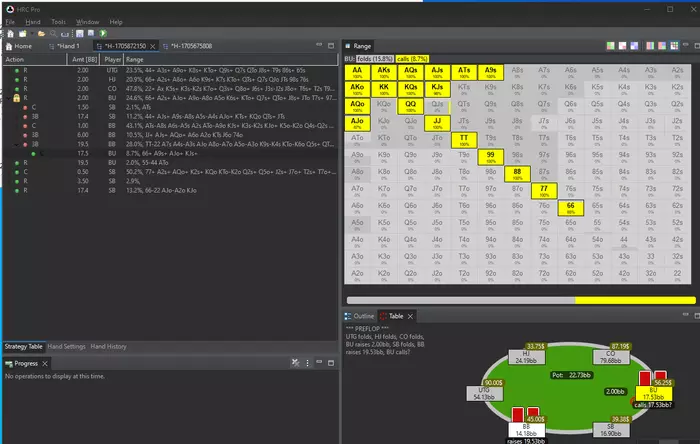Click the toolbar icon right of the magnifier
This screenshot has height=444, width=700.
(65, 33)
